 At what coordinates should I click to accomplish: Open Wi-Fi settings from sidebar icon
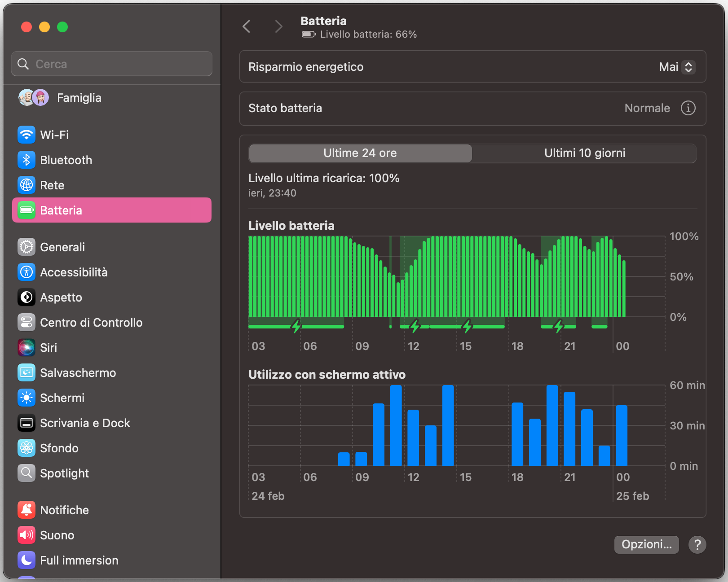26,135
